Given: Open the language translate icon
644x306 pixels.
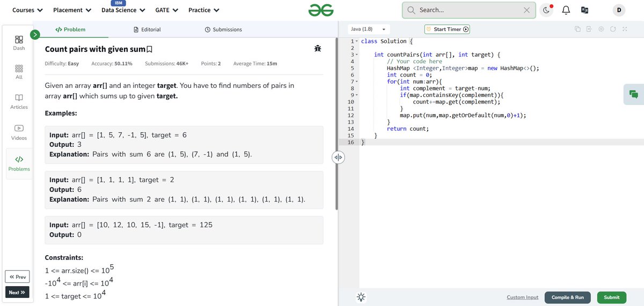Looking at the screenshot, I should [x=585, y=10].
